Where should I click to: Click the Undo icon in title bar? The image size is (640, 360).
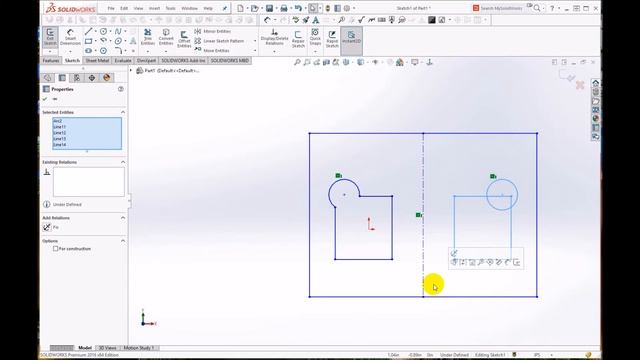[298, 8]
